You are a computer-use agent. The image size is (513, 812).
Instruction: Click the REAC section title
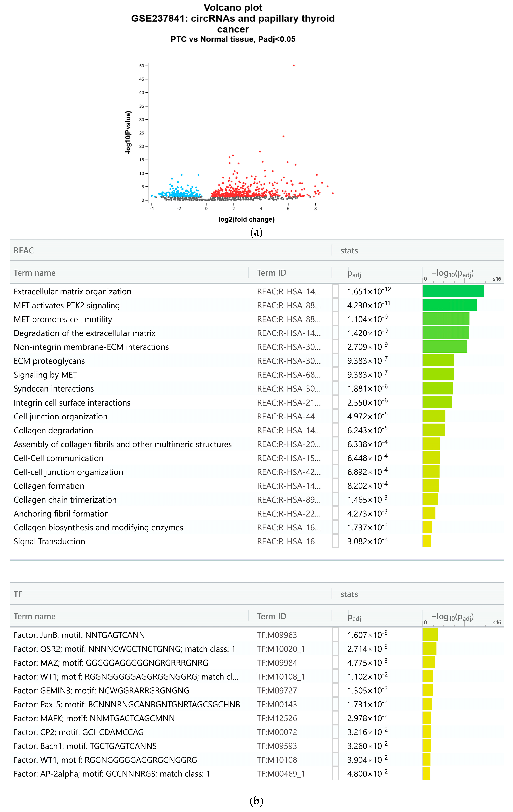24,251
